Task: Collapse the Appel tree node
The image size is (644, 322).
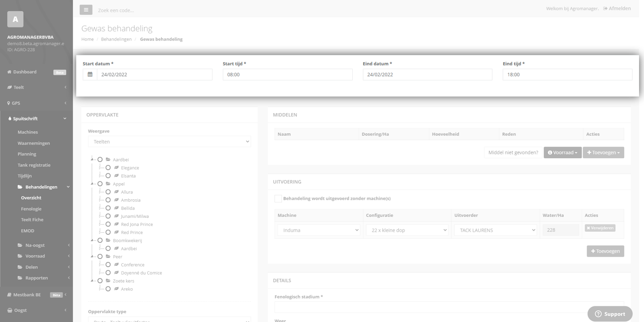Action: tap(92, 184)
